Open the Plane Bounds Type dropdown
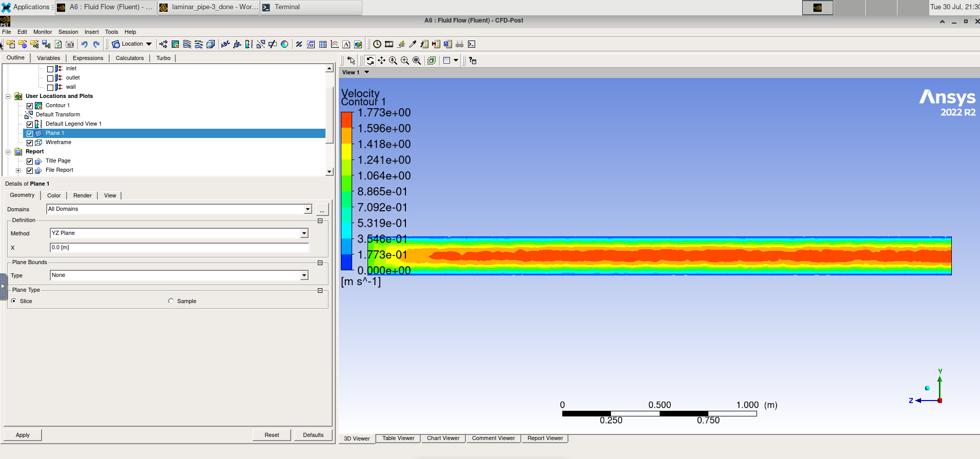 (179, 275)
